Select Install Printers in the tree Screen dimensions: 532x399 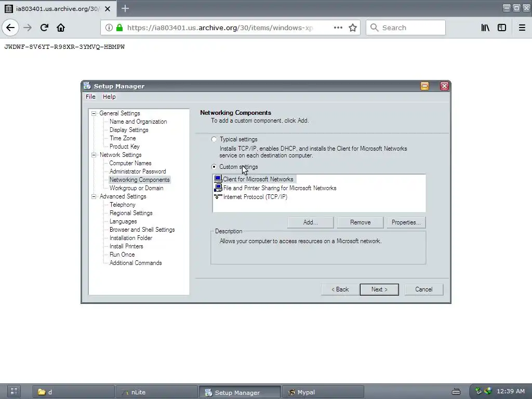coord(126,246)
